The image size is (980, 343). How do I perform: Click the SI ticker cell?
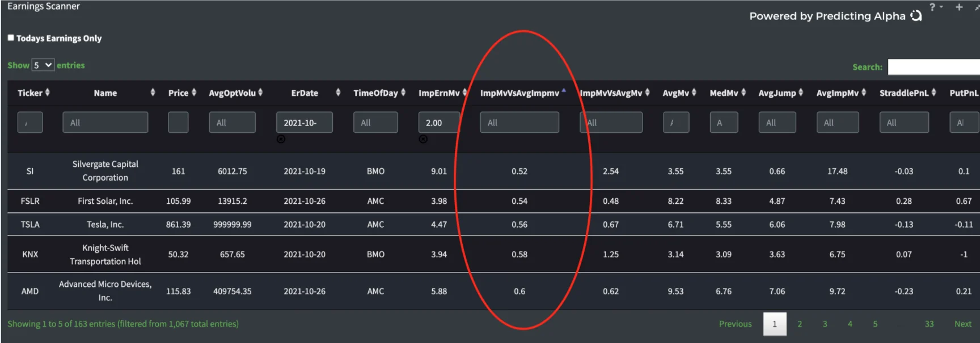30,171
